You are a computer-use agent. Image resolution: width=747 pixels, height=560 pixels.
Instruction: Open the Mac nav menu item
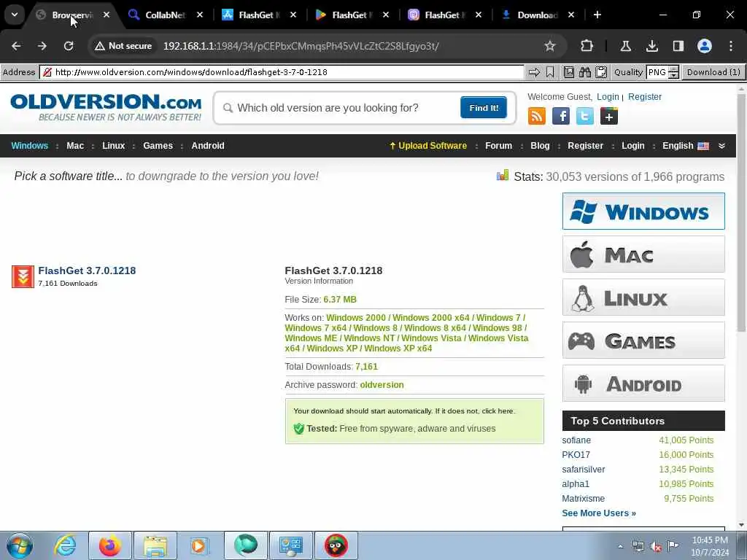75,146
